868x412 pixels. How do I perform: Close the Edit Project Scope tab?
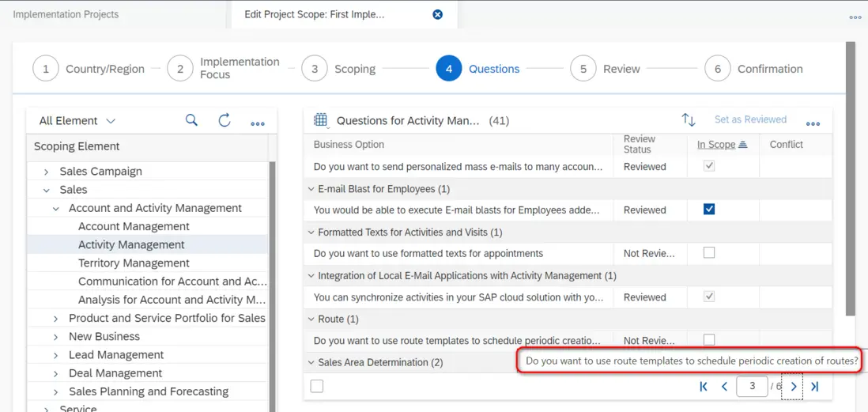(438, 14)
